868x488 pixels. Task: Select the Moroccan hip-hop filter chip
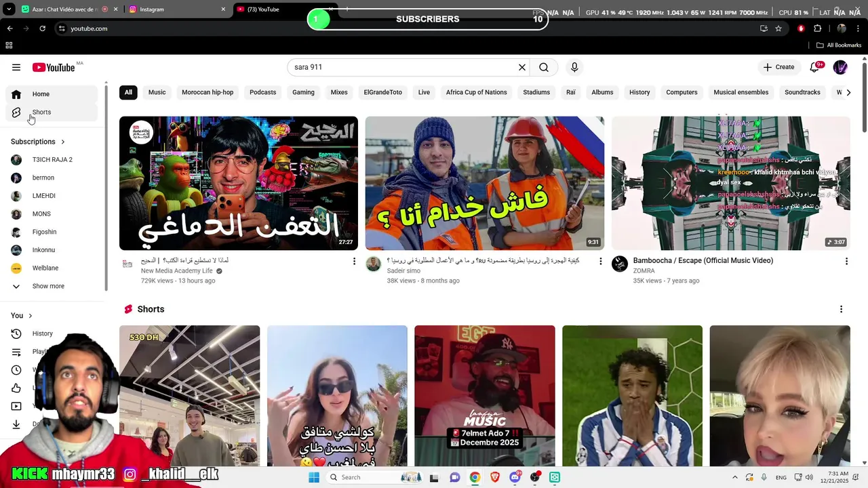[208, 92]
